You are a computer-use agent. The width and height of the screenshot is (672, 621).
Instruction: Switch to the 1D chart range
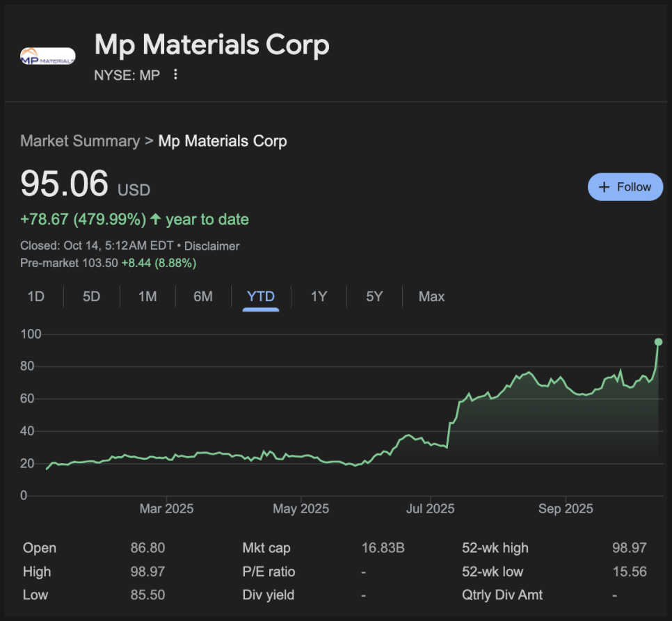pyautogui.click(x=36, y=297)
